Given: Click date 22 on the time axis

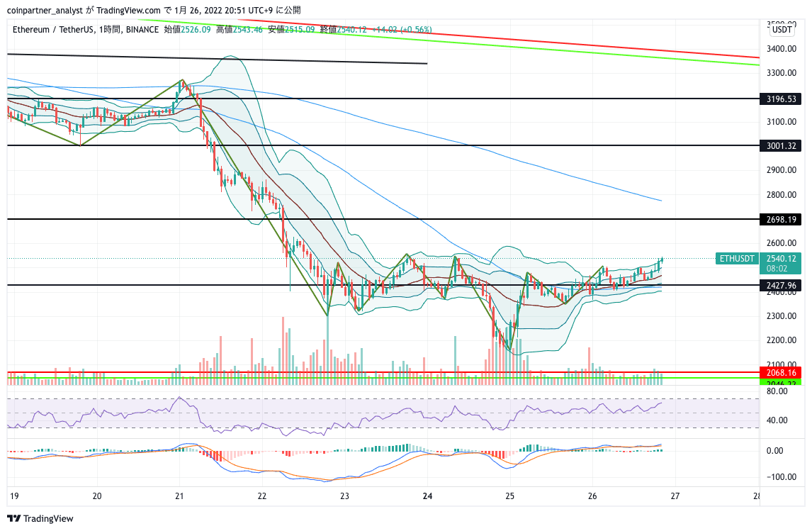Looking at the screenshot, I should pos(262,496).
